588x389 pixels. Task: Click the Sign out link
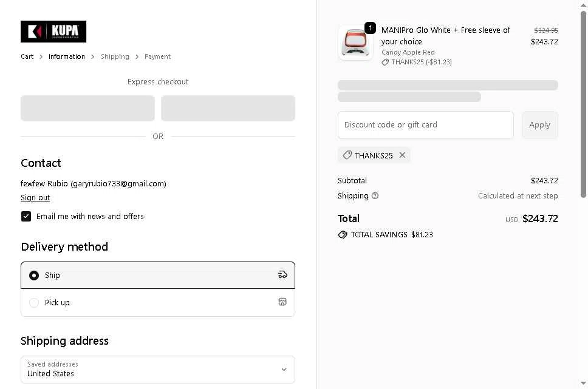35,197
